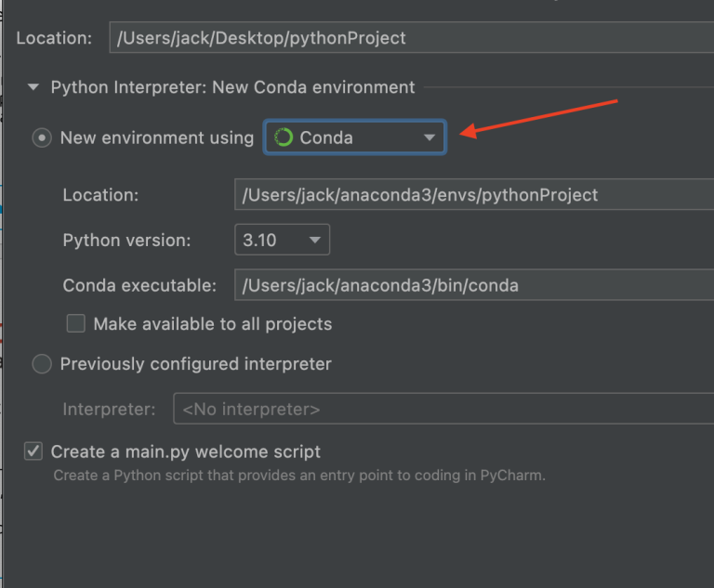Select the New environment using radio button
This screenshot has height=588, width=714.
click(x=42, y=137)
